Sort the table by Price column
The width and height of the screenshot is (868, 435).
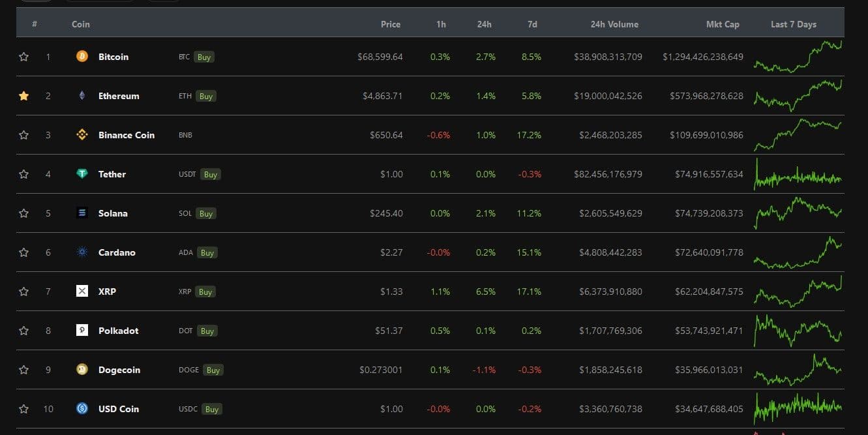391,24
